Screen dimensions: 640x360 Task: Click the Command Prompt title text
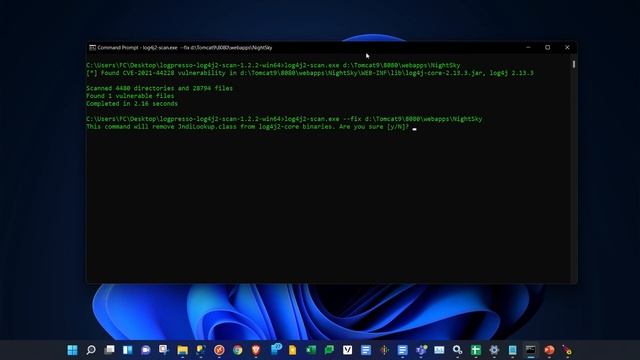[184, 47]
